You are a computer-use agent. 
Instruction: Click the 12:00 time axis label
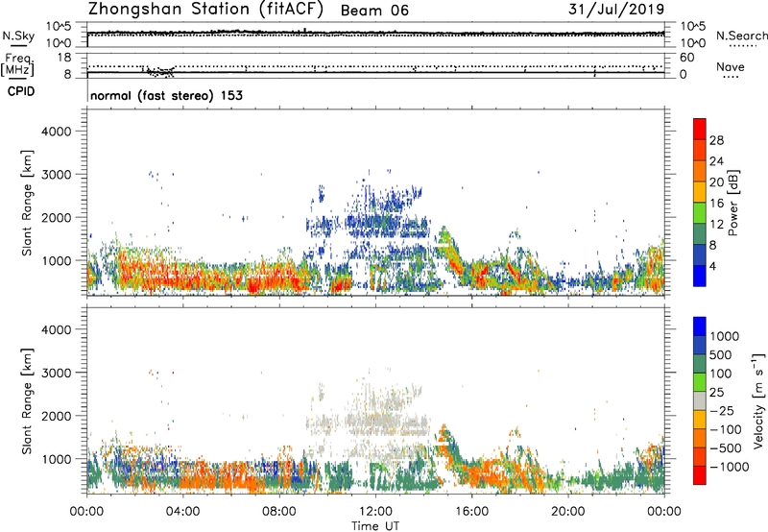tap(375, 512)
